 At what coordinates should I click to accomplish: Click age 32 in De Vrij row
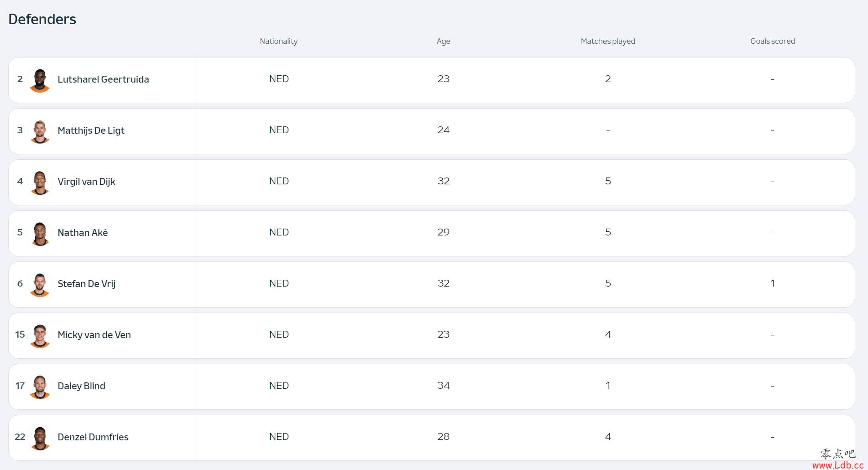pyautogui.click(x=444, y=283)
